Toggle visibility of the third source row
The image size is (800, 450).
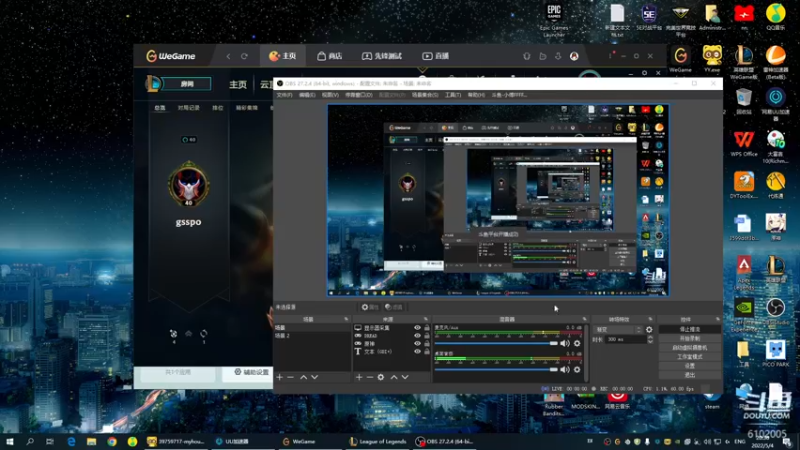click(417, 343)
